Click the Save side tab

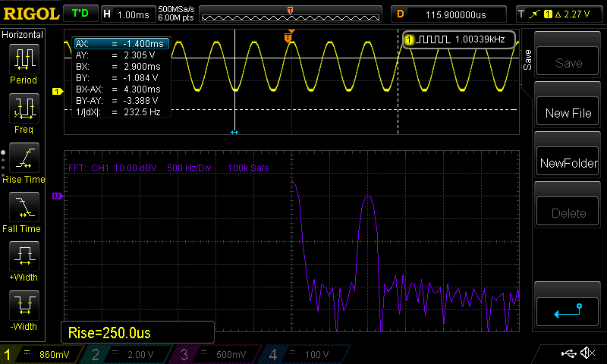(x=527, y=60)
